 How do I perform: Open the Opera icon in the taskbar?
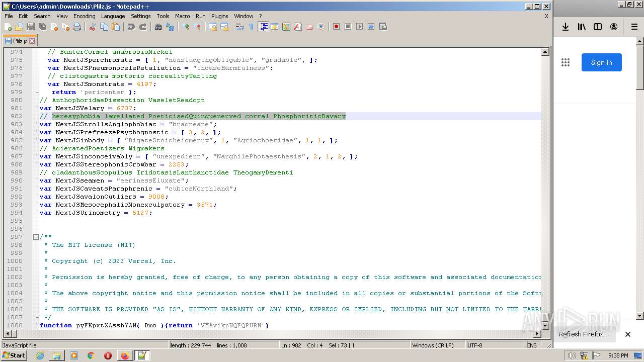[108, 355]
